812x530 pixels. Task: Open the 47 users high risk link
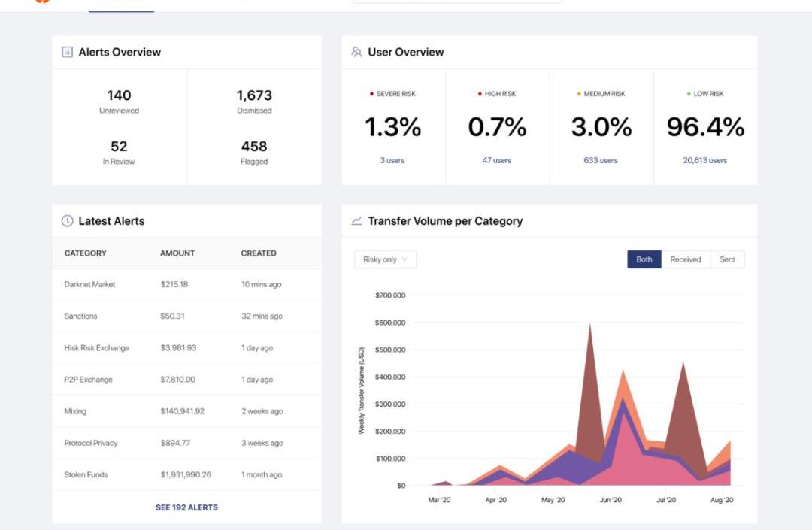(497, 160)
